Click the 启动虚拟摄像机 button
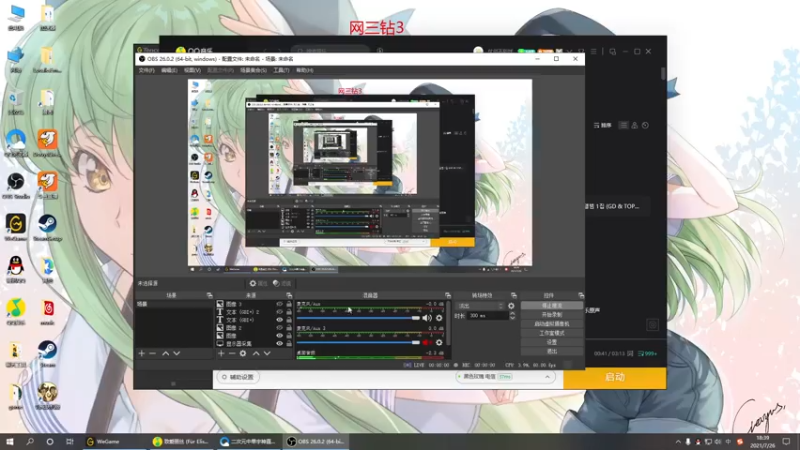 [552, 324]
